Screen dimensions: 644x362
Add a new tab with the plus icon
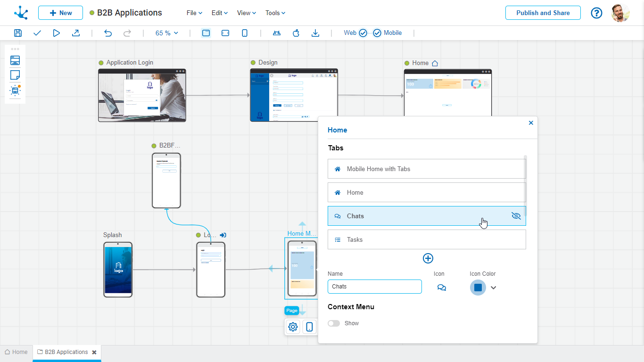tap(428, 258)
